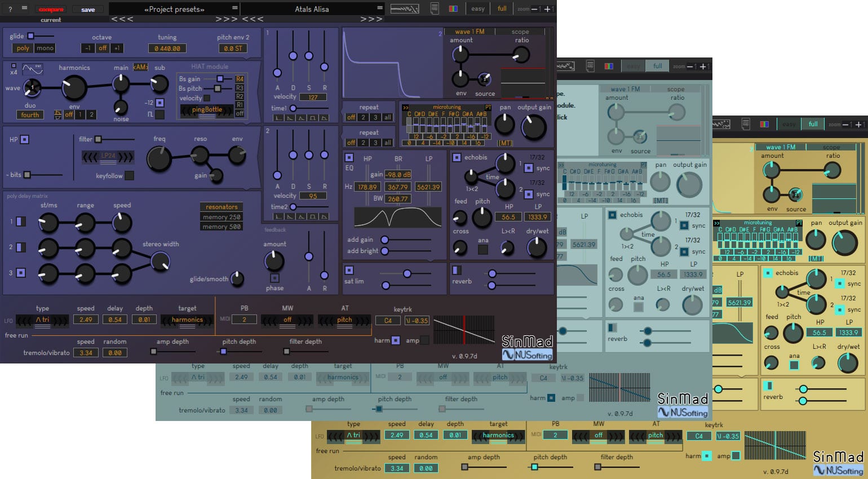Viewport: 868px width, 479px height.
Task: Click the NUSofting logo
Action: click(526, 354)
